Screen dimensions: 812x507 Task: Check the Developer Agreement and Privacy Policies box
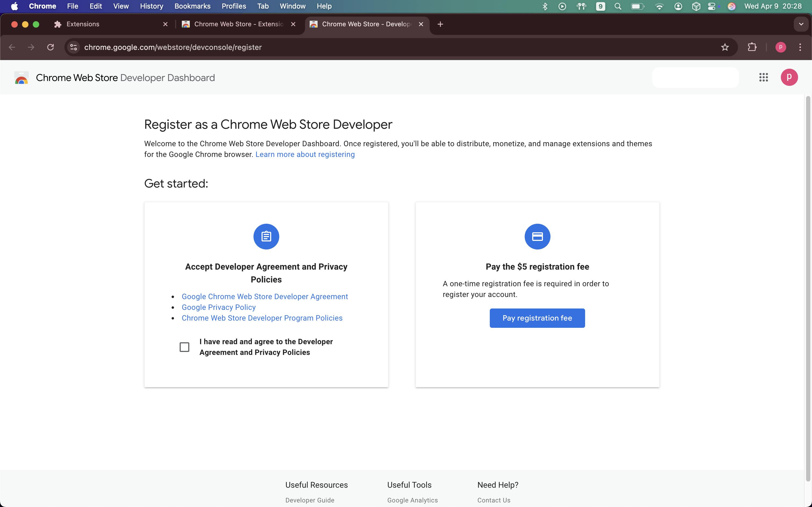(x=184, y=347)
